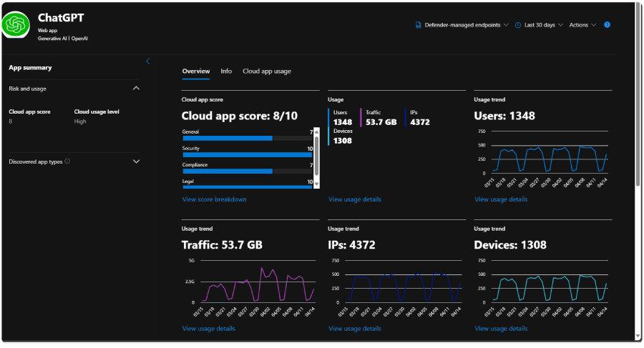Collapse the App summary side panel arrow

coord(148,61)
